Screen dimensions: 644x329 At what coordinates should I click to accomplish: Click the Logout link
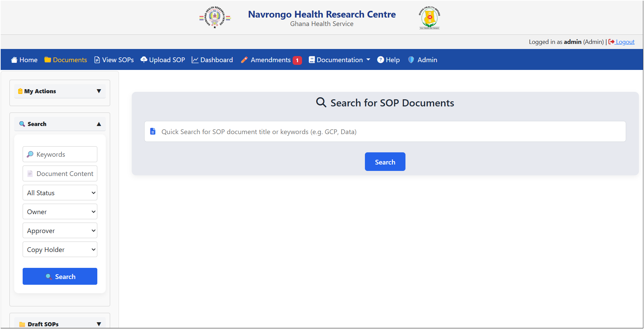click(x=625, y=42)
